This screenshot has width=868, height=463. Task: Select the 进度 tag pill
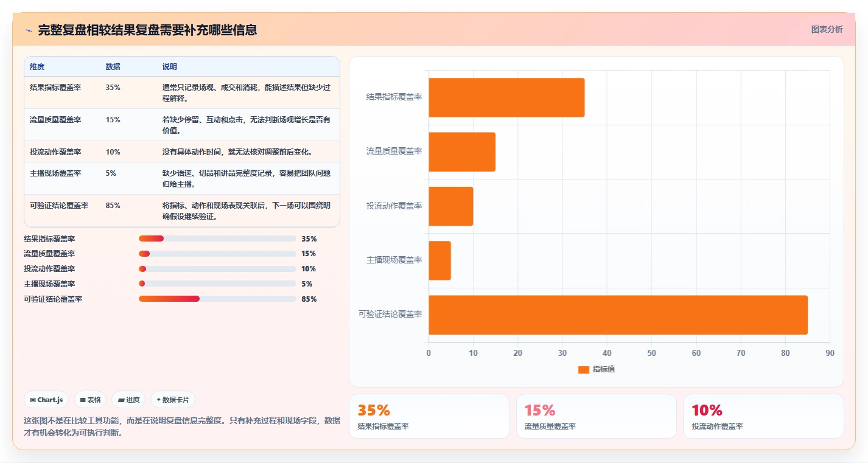pos(128,400)
